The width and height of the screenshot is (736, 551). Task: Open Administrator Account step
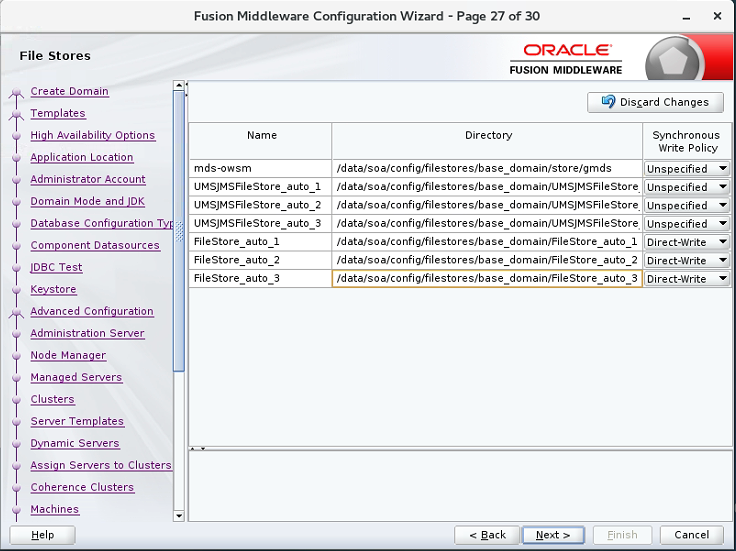88,179
